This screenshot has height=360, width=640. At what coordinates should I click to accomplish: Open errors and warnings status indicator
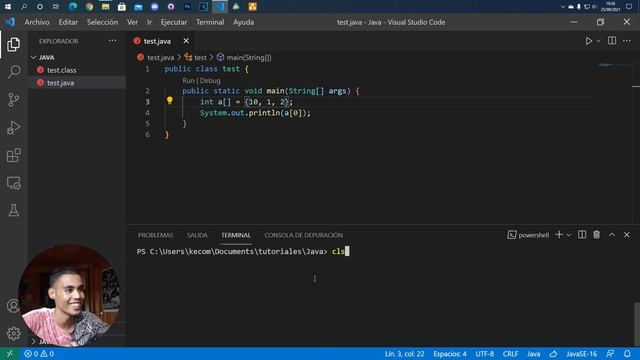pyautogui.click(x=39, y=353)
